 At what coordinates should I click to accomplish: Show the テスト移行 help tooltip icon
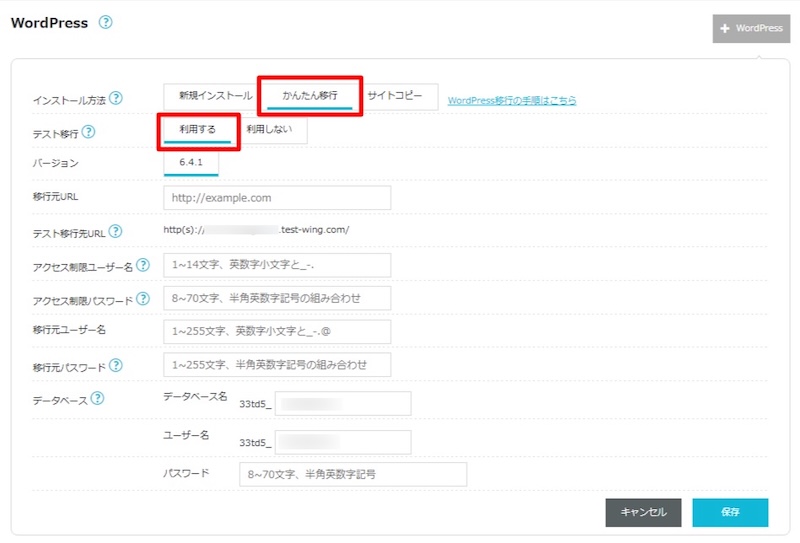88,132
